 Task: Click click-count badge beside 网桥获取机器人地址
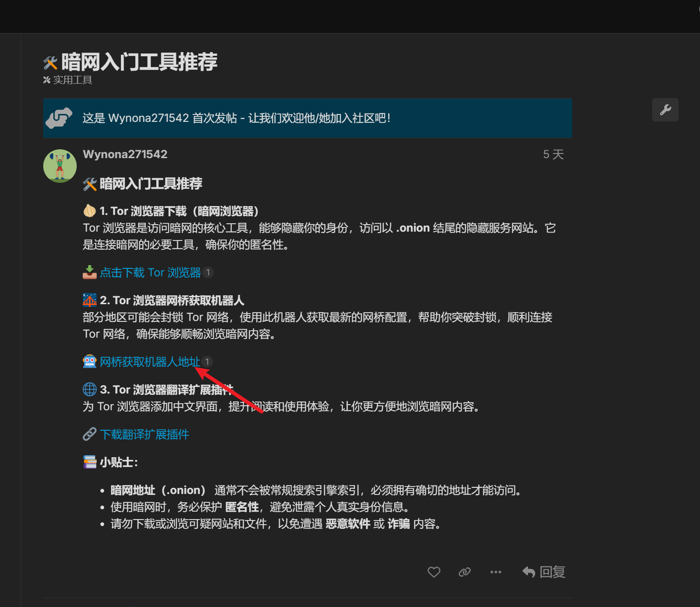(207, 361)
